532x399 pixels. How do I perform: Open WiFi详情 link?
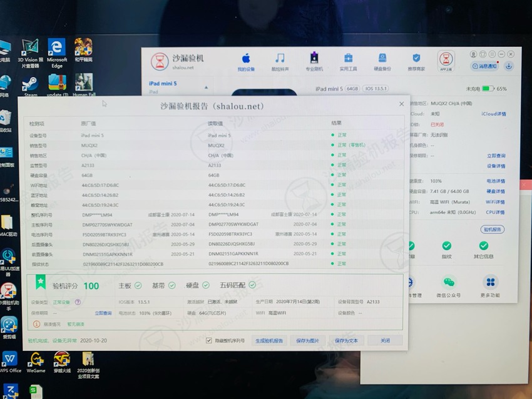click(495, 202)
